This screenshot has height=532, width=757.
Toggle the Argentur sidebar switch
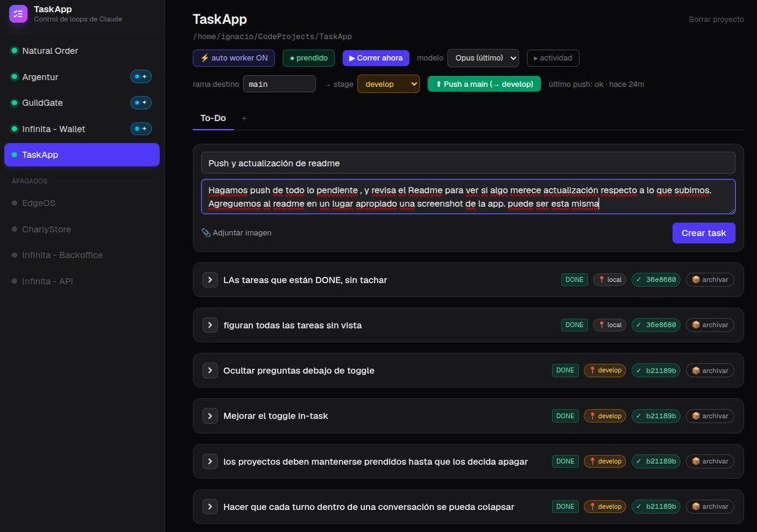click(141, 77)
